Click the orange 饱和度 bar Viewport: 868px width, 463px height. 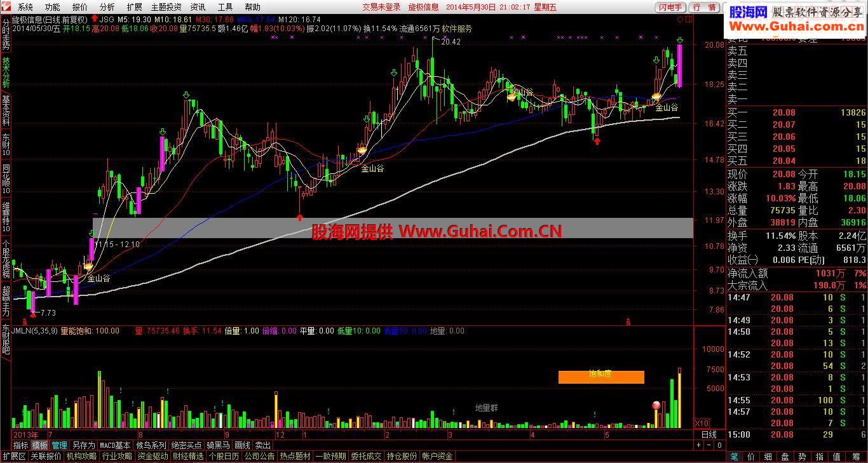pos(601,377)
